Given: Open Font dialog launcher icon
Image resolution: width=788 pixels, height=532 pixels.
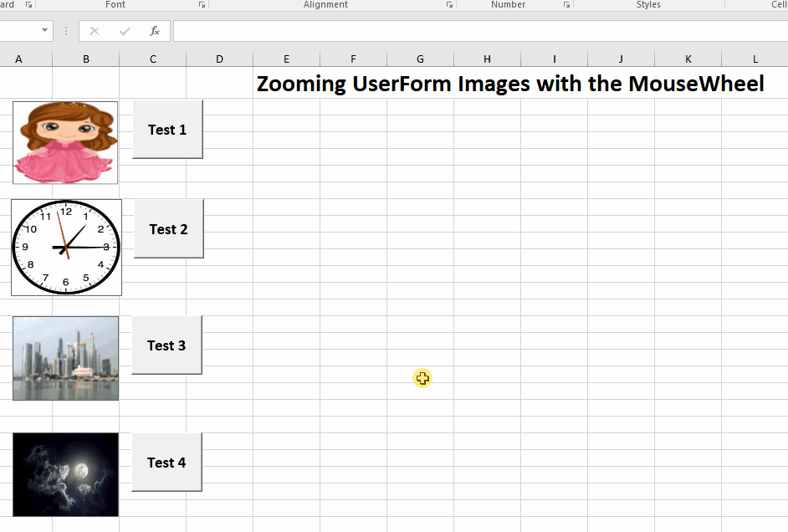Looking at the screenshot, I should click(x=202, y=5).
